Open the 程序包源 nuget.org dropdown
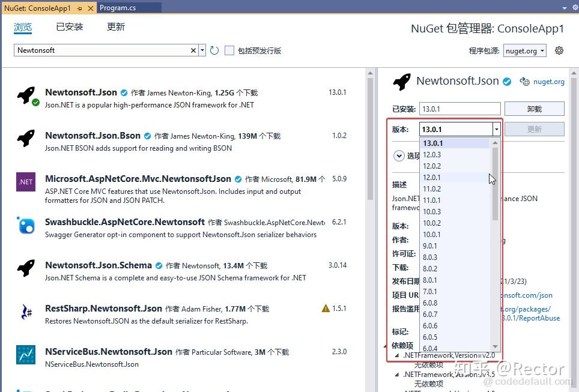This screenshot has height=392, width=579. (525, 50)
